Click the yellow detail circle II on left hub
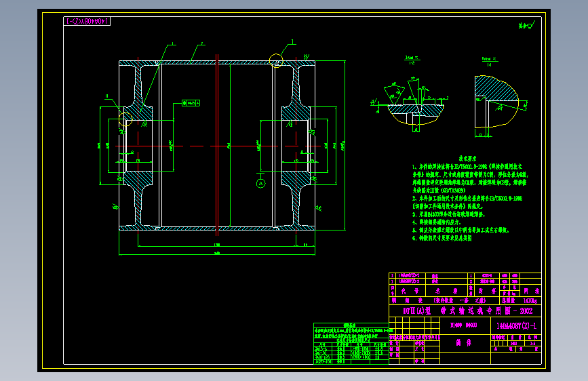The height and width of the screenshot is (381, 588). [x=125, y=119]
